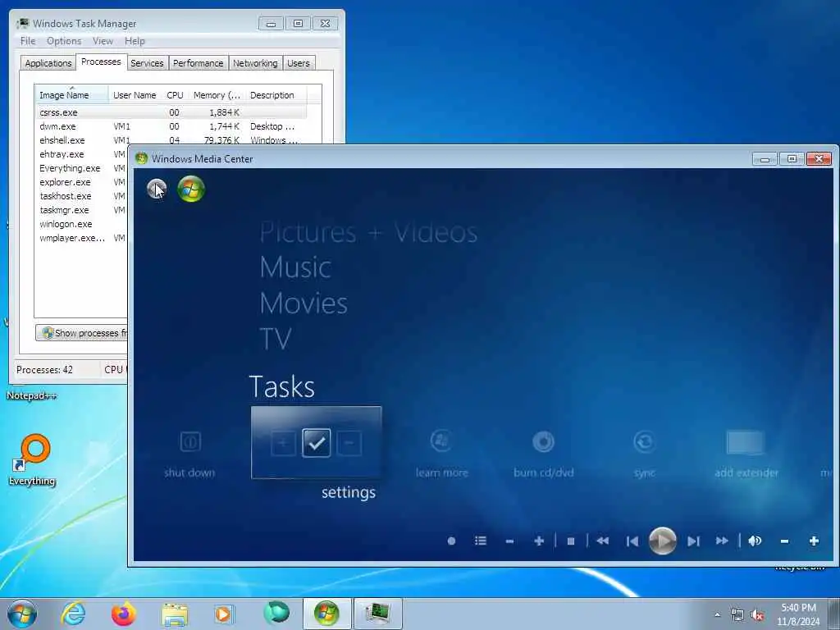Show hidden tray icons arrow
Screen dimensions: 840x630
(717, 614)
